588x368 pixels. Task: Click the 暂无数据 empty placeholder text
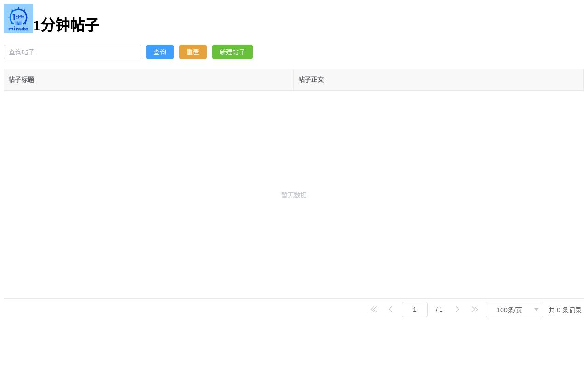(x=294, y=195)
